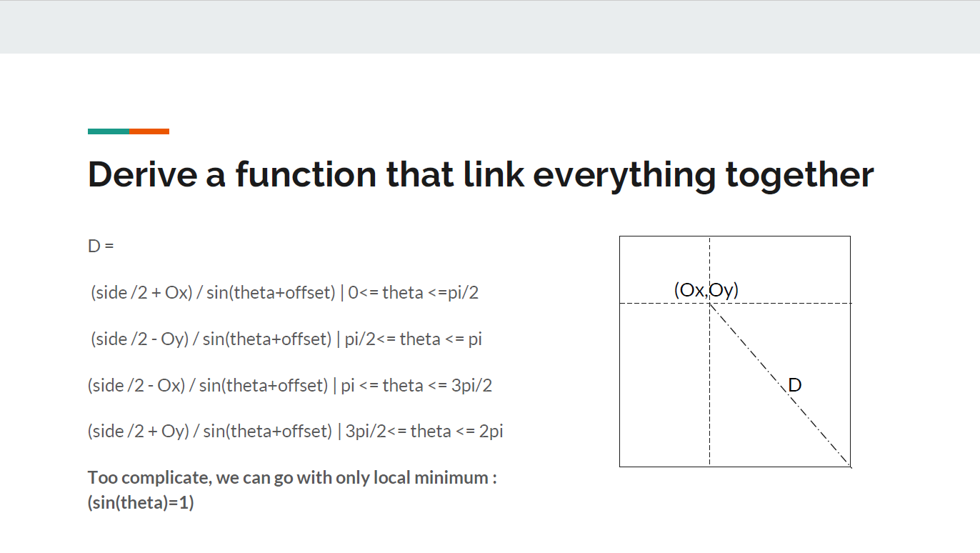Click the "0<= theta <=pi/2" condition text
The width and height of the screenshot is (980, 553).
(x=413, y=292)
